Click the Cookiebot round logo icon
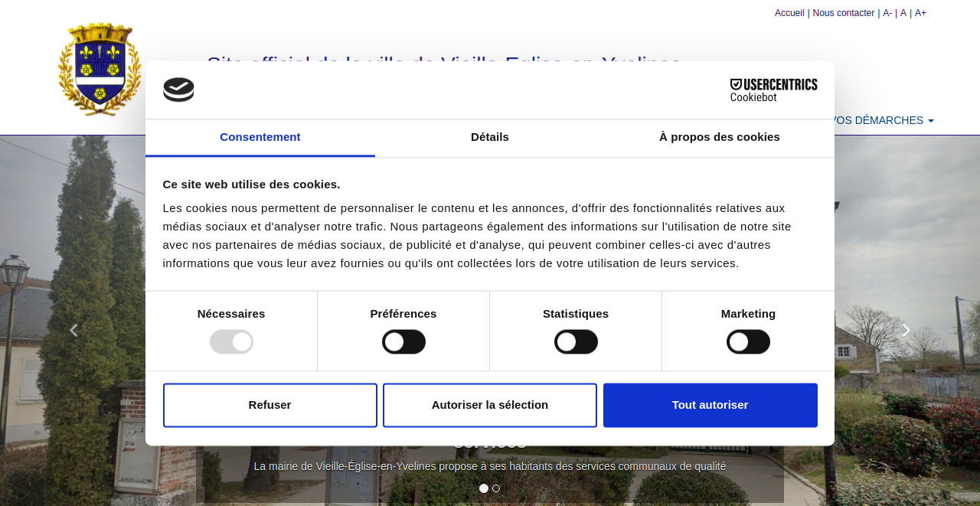The image size is (980, 506). click(x=178, y=90)
